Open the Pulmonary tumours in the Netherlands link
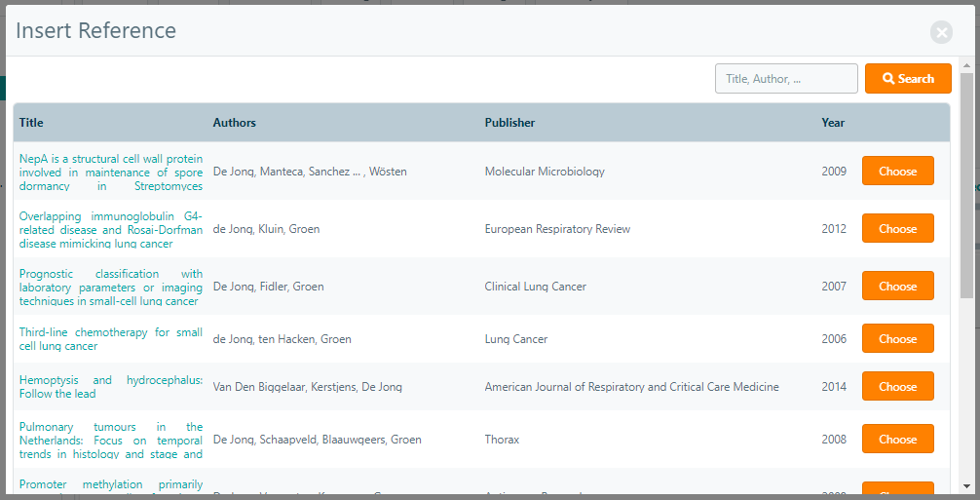 tap(111, 440)
